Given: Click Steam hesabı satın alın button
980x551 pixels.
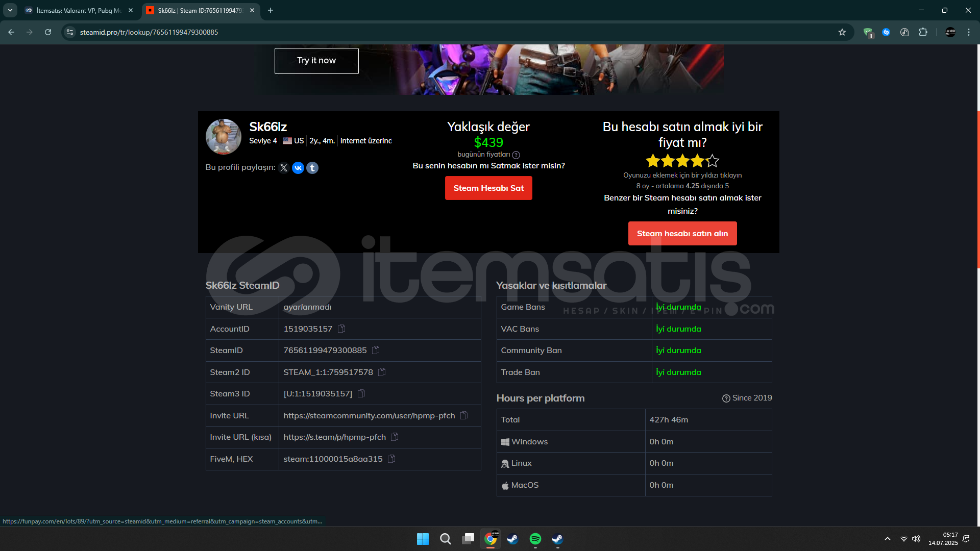Looking at the screenshot, I should (682, 234).
